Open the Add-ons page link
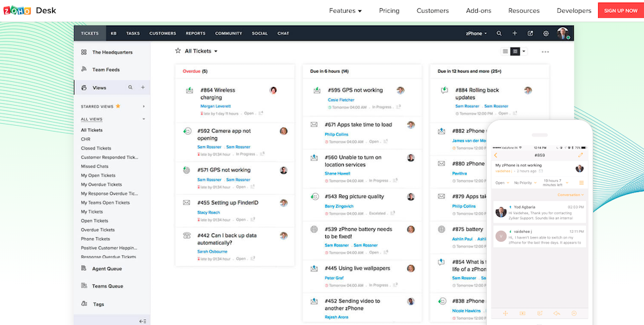644x325 pixels. point(478,11)
